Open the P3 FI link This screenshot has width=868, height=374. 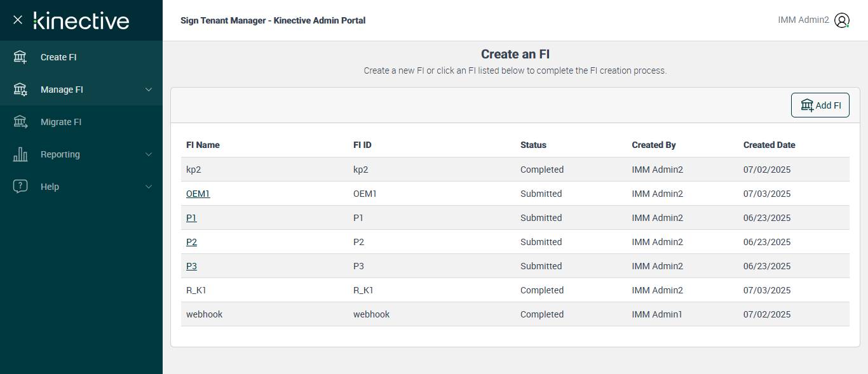191,266
